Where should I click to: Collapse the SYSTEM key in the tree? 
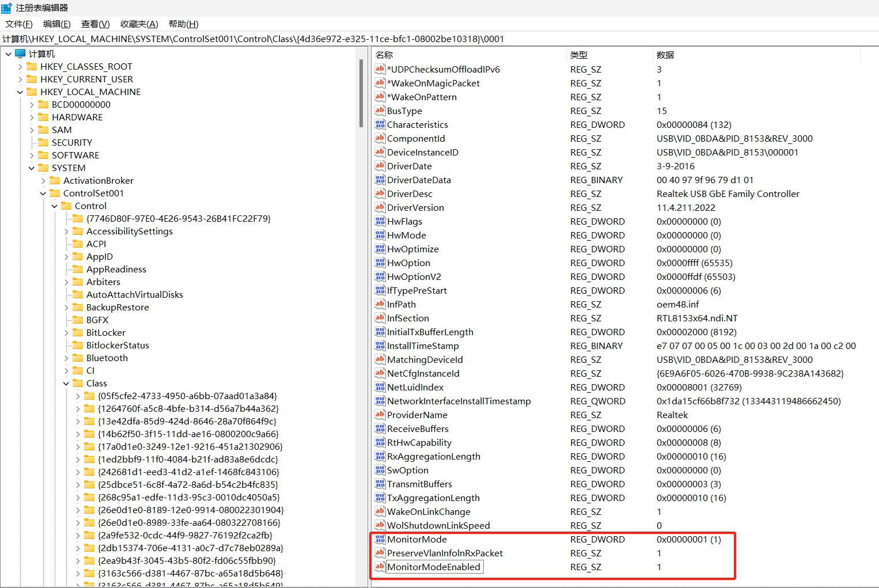32,168
